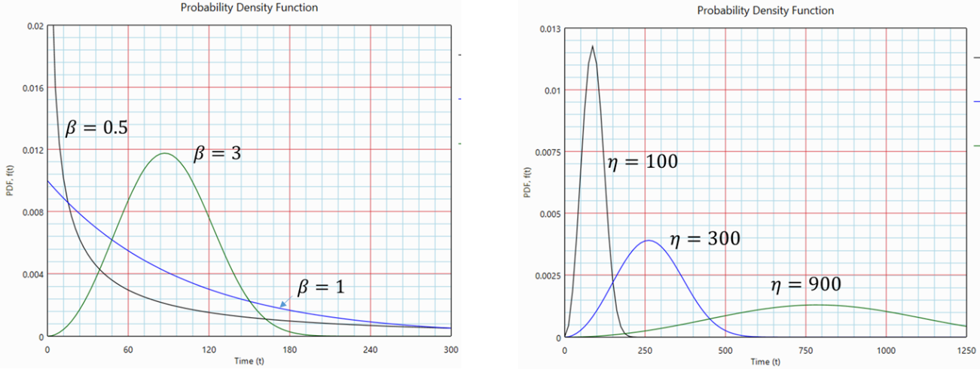Click the 0.02 y-axis tick value
The width and height of the screenshot is (980, 369).
[x=35, y=26]
